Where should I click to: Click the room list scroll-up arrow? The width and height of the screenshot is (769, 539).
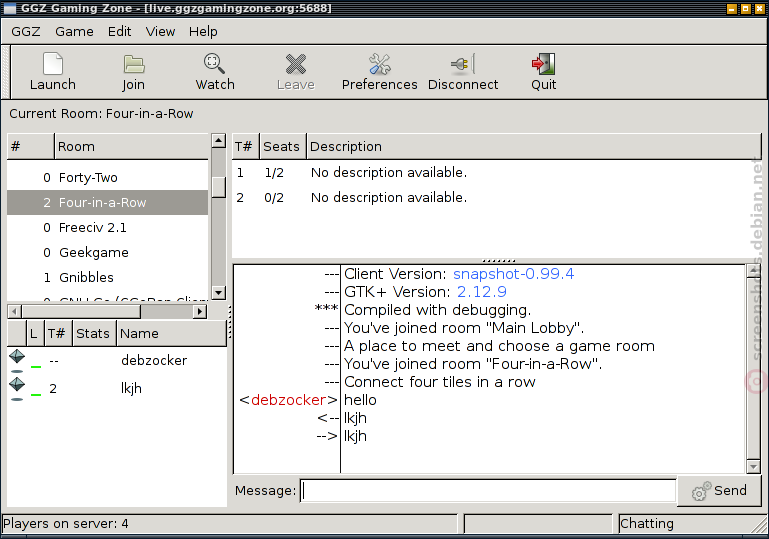click(x=219, y=140)
